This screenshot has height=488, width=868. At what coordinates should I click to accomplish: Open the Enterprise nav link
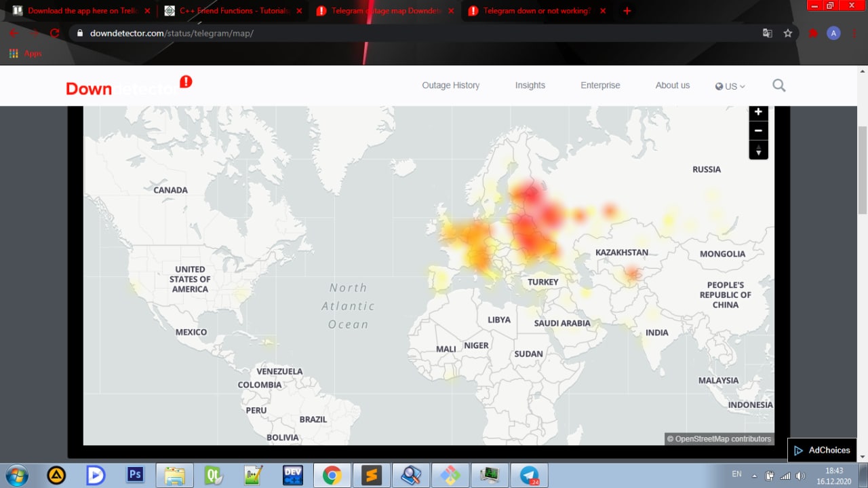click(600, 86)
